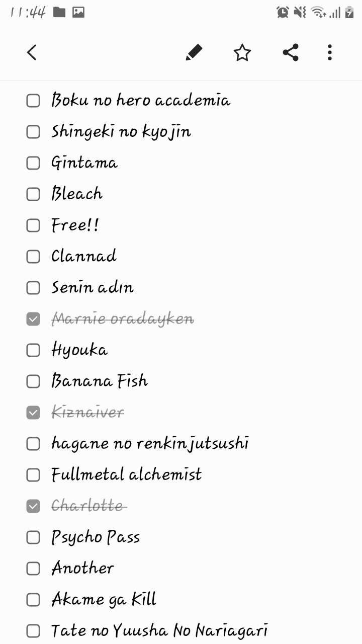Tap the Shingeki no kyojin text
362x644 pixels.
point(121,132)
